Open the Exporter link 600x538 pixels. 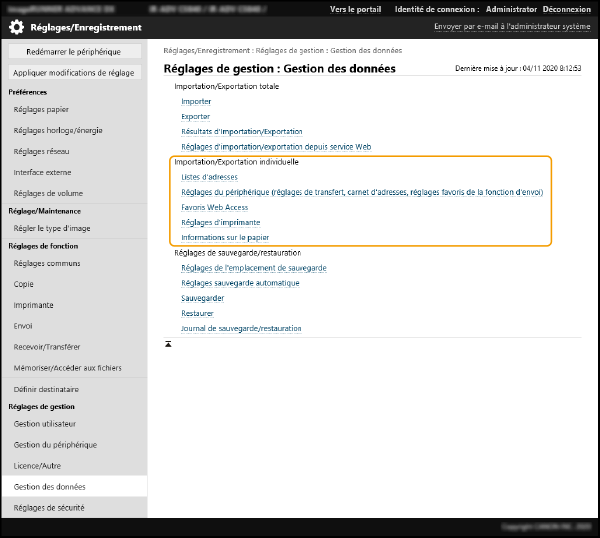(x=196, y=117)
